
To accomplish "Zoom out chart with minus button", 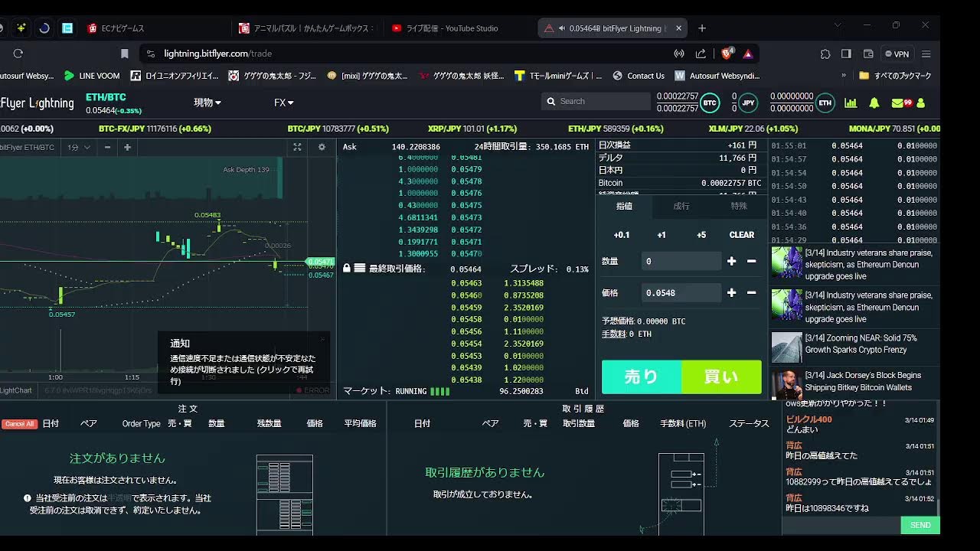I will point(107,147).
